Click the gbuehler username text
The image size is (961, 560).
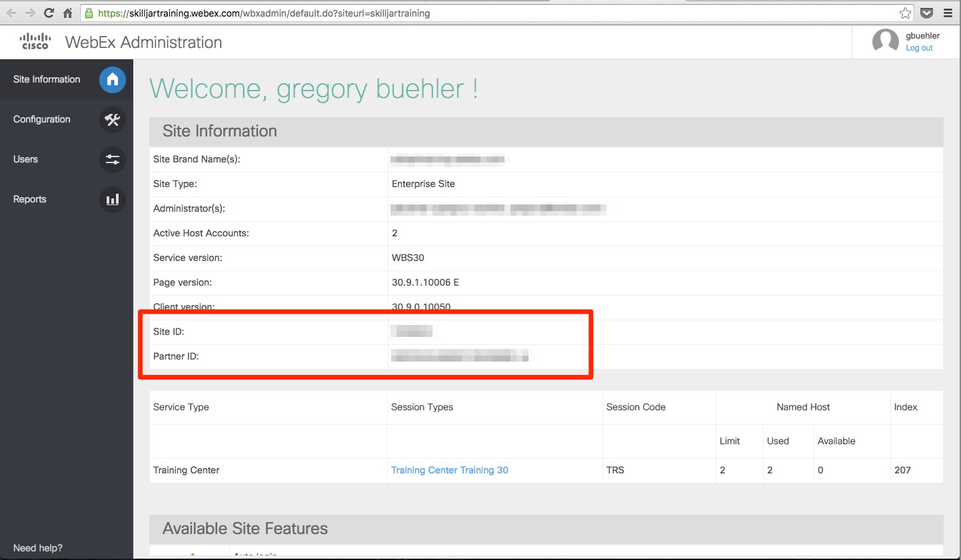pos(923,36)
